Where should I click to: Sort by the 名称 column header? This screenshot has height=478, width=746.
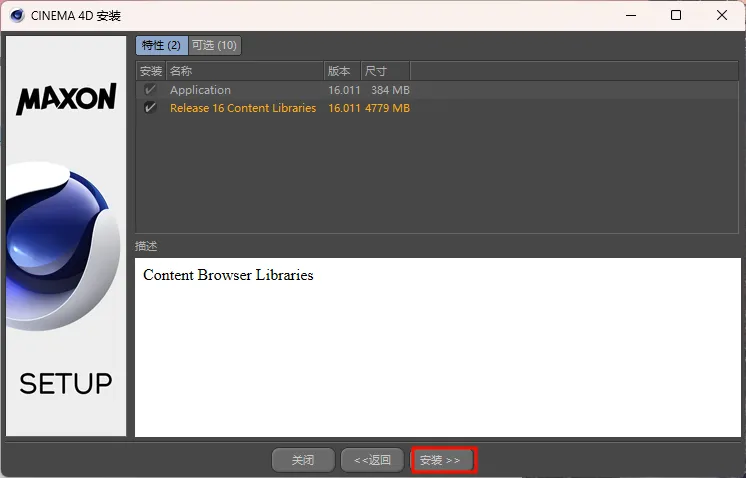(x=245, y=71)
